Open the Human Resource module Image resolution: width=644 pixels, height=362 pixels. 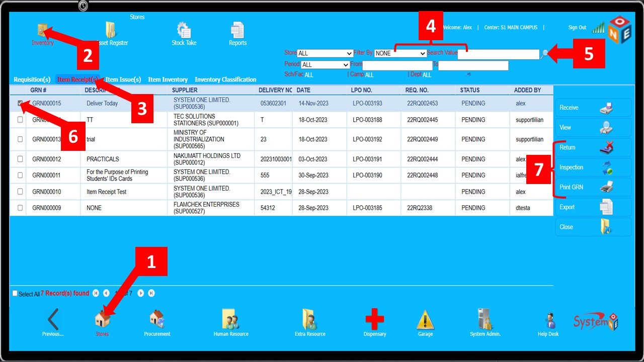tap(230, 323)
